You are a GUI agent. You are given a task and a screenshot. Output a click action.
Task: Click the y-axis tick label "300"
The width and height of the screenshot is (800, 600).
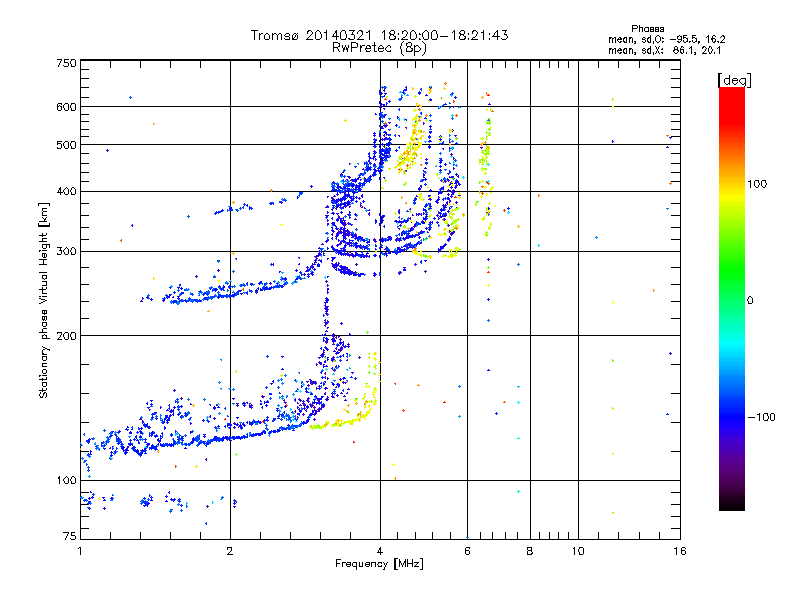(x=67, y=252)
